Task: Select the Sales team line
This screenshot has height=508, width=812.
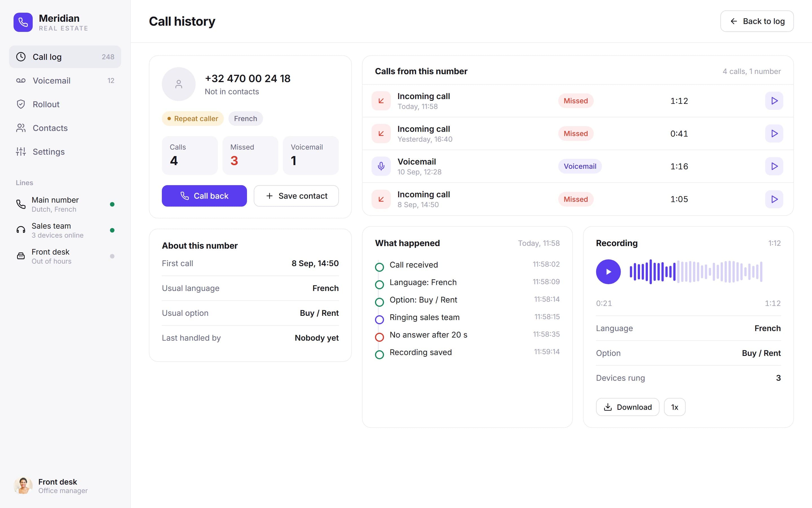Action: point(65,230)
